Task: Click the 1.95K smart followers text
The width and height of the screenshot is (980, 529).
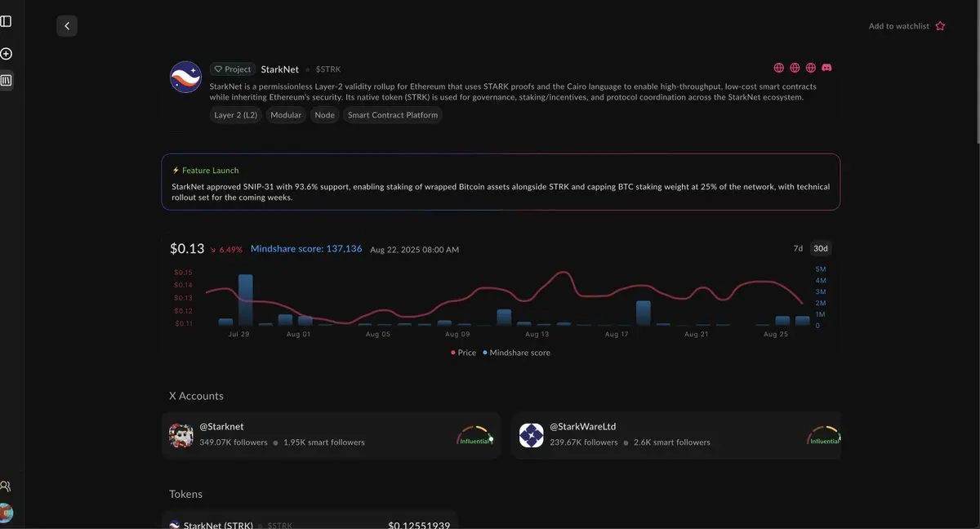Action: [x=324, y=442]
